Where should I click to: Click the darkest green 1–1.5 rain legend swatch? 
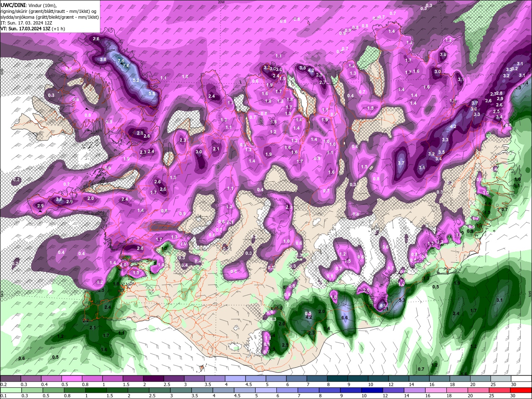point(96,390)
